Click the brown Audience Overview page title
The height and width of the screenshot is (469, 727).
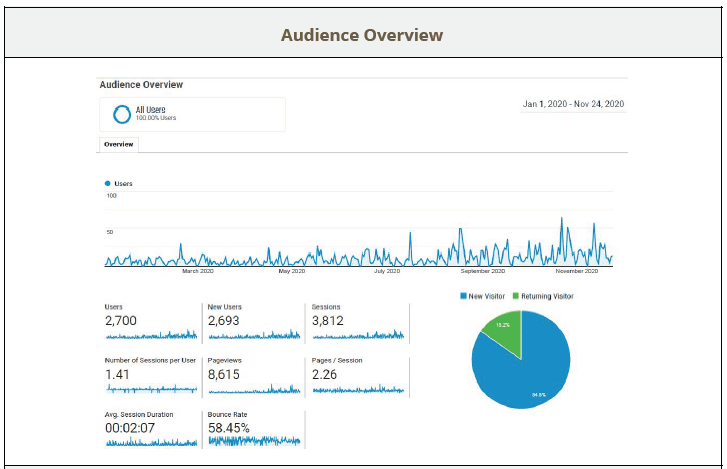tap(362, 35)
